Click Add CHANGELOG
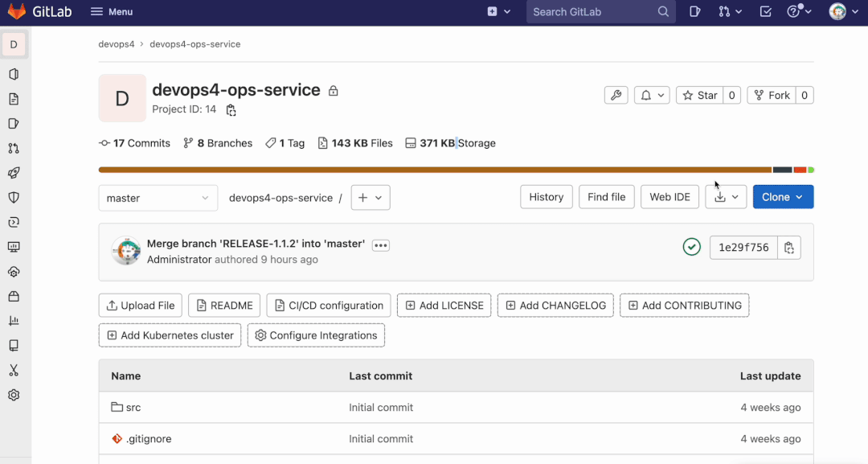Screen dimensions: 868x464 556,306
